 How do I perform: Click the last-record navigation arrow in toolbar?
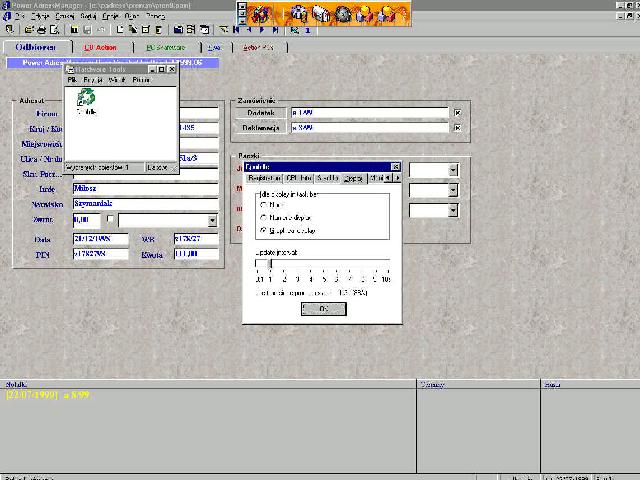(276, 30)
